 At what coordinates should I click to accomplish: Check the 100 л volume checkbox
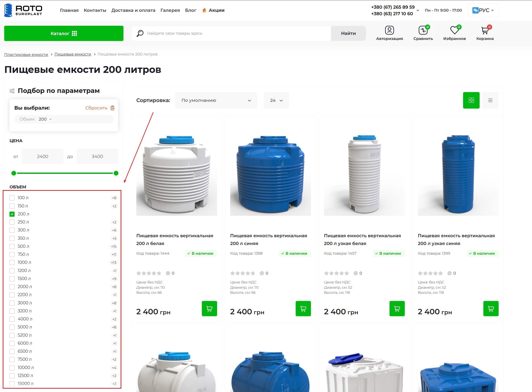point(12,198)
